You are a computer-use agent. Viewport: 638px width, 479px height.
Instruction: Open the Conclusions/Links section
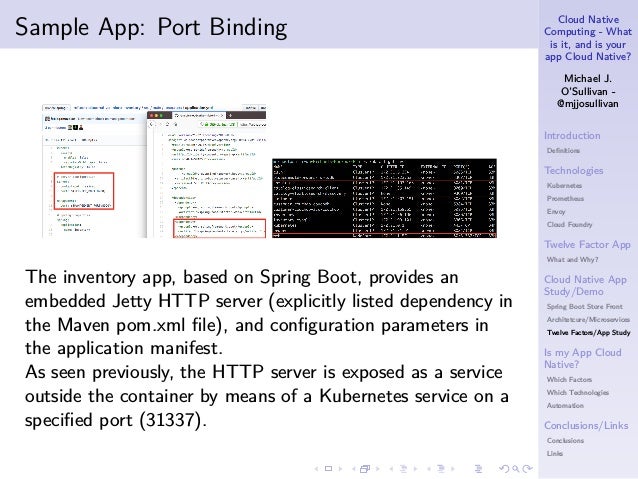[x=586, y=425]
